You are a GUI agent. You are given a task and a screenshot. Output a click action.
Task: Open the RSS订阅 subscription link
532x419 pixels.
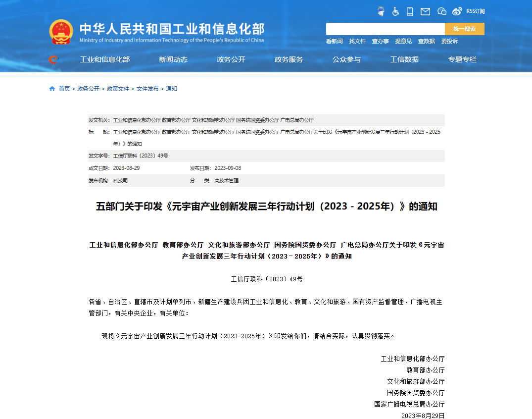[475, 11]
